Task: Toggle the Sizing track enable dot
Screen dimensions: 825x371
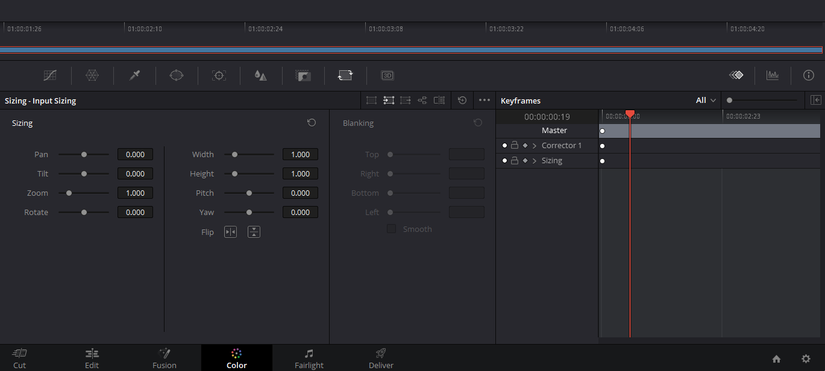Action: [505, 161]
